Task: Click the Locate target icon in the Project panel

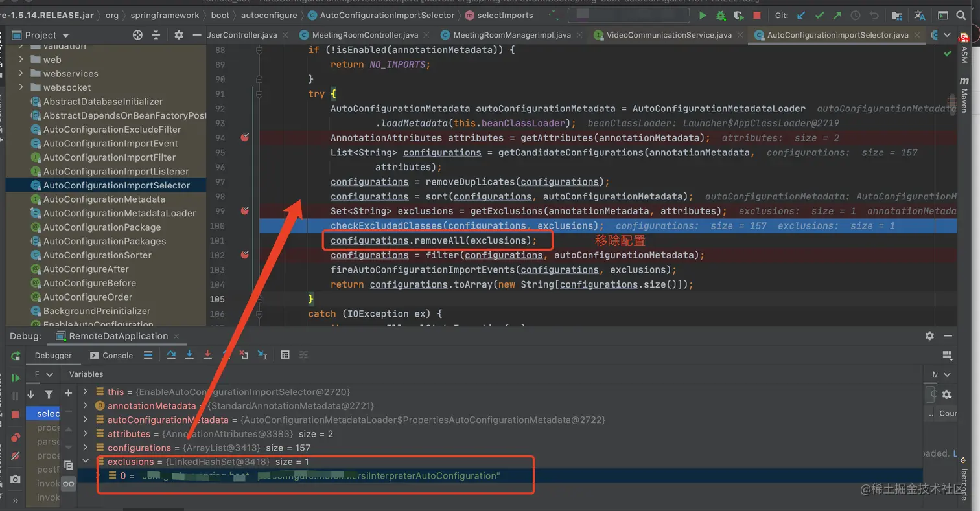Action: (137, 35)
